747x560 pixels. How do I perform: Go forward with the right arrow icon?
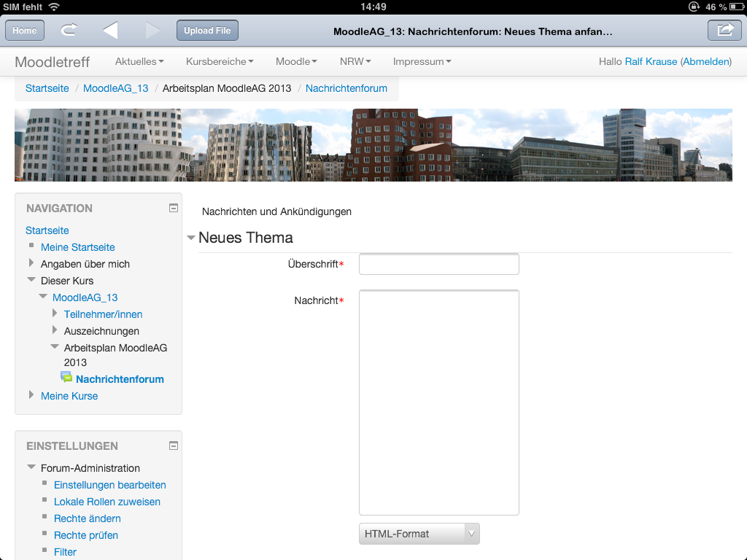coord(152,31)
